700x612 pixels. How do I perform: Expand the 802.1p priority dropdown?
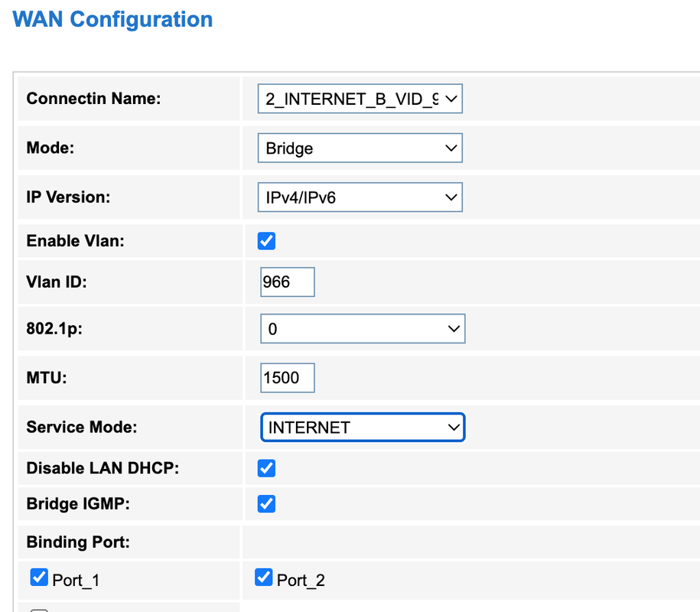pyautogui.click(x=362, y=329)
